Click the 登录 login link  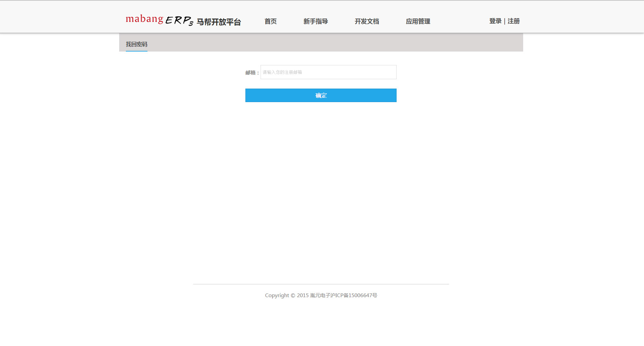[495, 21]
